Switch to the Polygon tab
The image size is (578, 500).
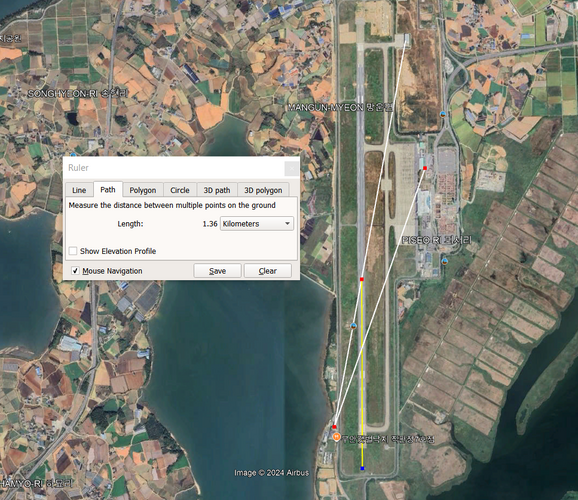point(143,190)
